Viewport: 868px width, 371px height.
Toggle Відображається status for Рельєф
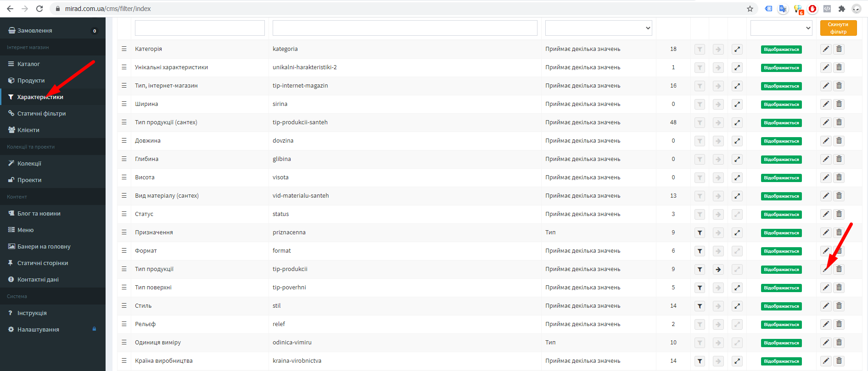click(781, 325)
